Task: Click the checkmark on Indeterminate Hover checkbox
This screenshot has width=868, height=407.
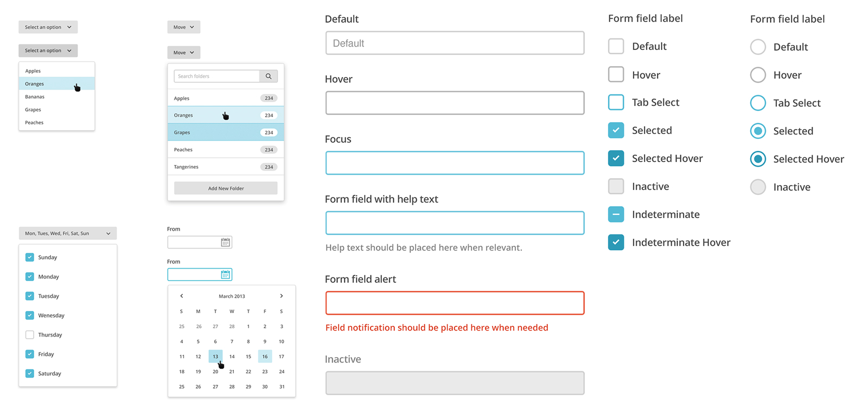Action: pyautogui.click(x=616, y=243)
